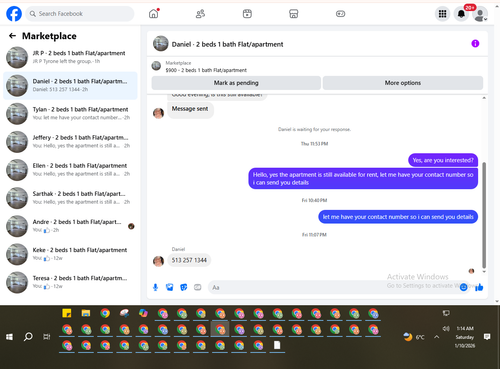Click Daniel's header profile picture
This screenshot has height=369, width=500.
[161, 44]
